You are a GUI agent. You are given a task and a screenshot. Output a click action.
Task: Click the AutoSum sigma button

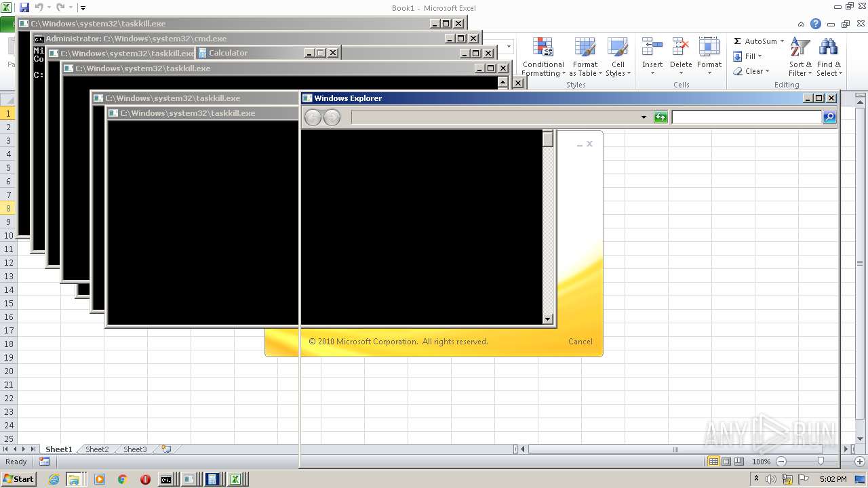(x=737, y=41)
